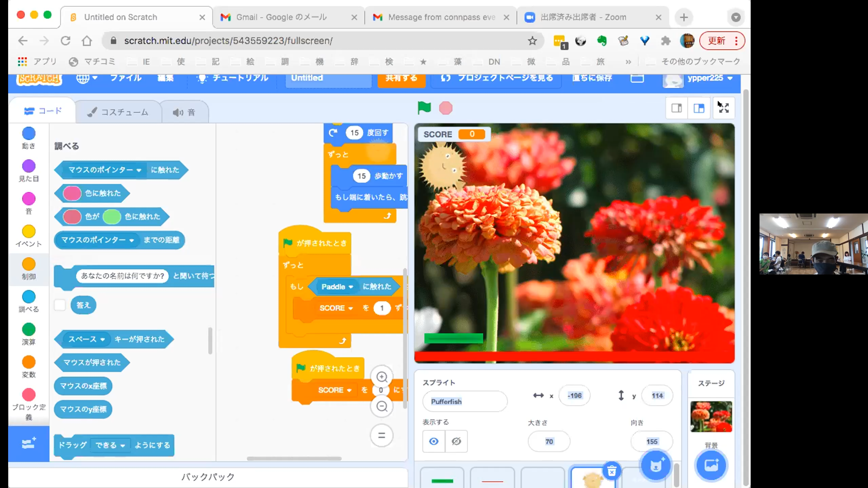Screen dimensions: 868x488
Task: Select the イベント blocks category
Action: point(29,236)
